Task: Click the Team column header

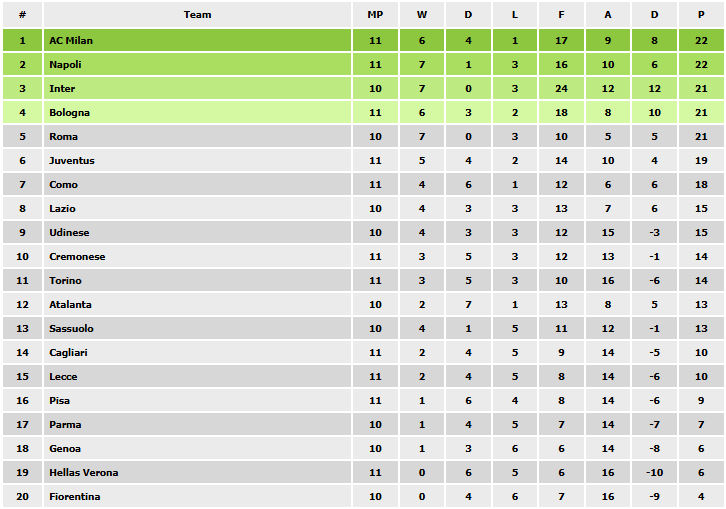Action: (x=197, y=15)
